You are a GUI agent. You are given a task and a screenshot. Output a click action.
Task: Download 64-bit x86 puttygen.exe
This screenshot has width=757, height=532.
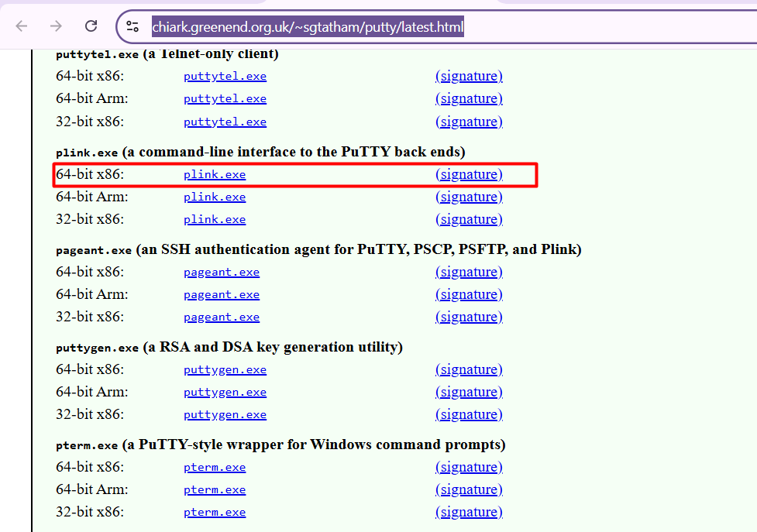225,370
